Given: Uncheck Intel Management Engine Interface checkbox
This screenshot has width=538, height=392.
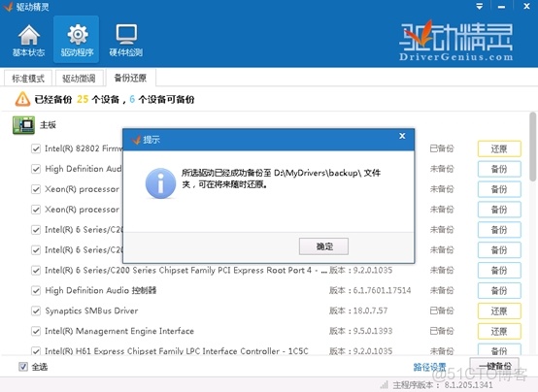Looking at the screenshot, I should [x=36, y=331].
